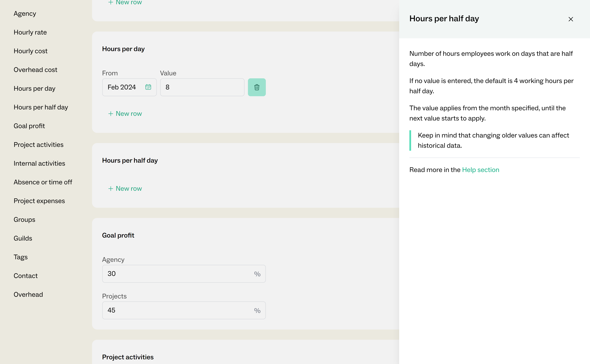Select Overhead in sidebar
590x364 pixels.
coord(28,295)
